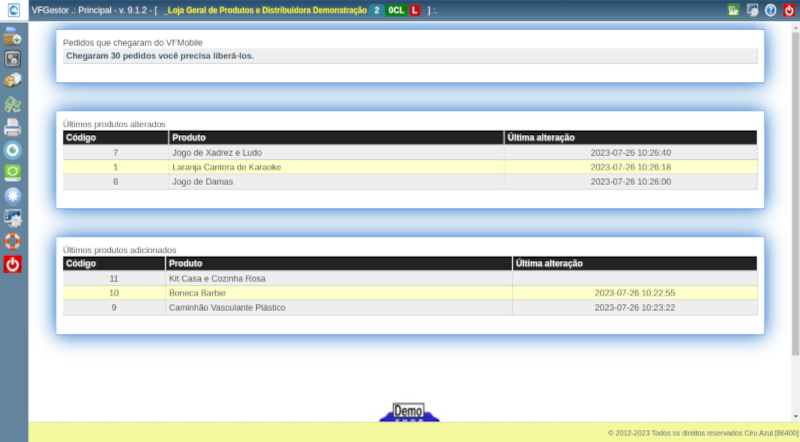800x442 pixels.
Task: Click the blue '2' badge in title bar
Action: (376, 10)
